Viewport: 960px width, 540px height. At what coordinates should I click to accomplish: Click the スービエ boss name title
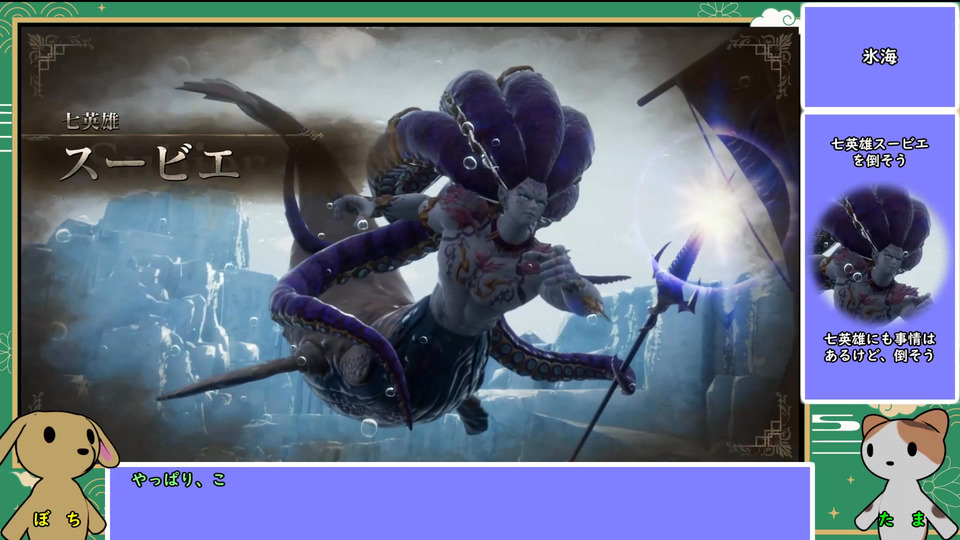tap(151, 162)
